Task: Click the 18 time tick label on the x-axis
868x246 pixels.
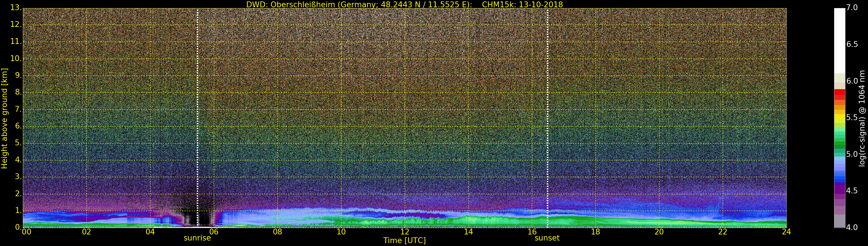Action: [x=595, y=232]
